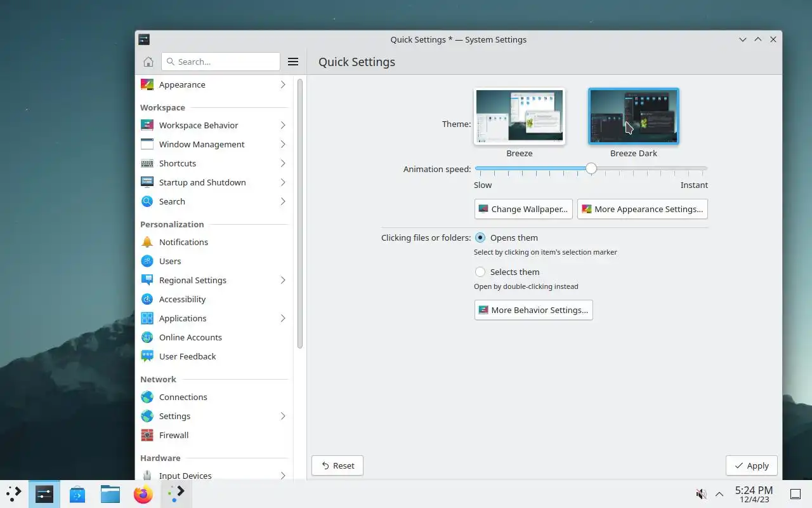
Task: Launch Firefox from the taskbar
Action: tap(143, 494)
